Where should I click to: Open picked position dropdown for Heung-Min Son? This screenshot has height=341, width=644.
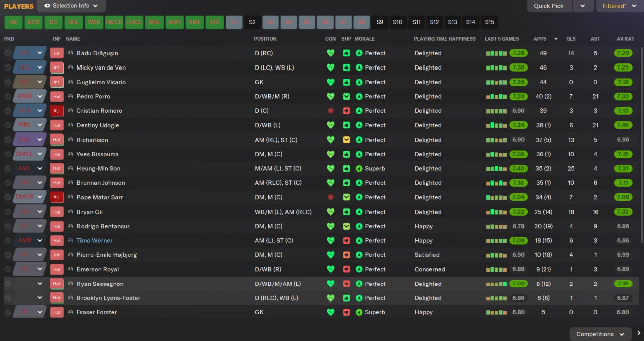[x=40, y=168]
